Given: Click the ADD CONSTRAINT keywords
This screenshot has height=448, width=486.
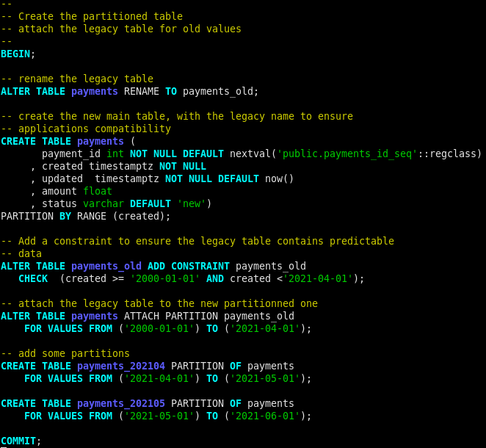Looking at the screenshot, I should click(x=189, y=266).
